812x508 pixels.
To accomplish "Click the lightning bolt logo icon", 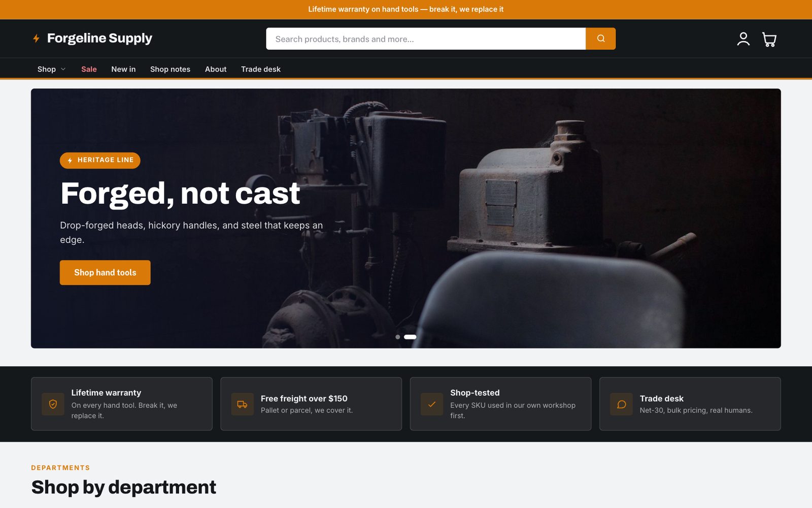I will point(36,39).
